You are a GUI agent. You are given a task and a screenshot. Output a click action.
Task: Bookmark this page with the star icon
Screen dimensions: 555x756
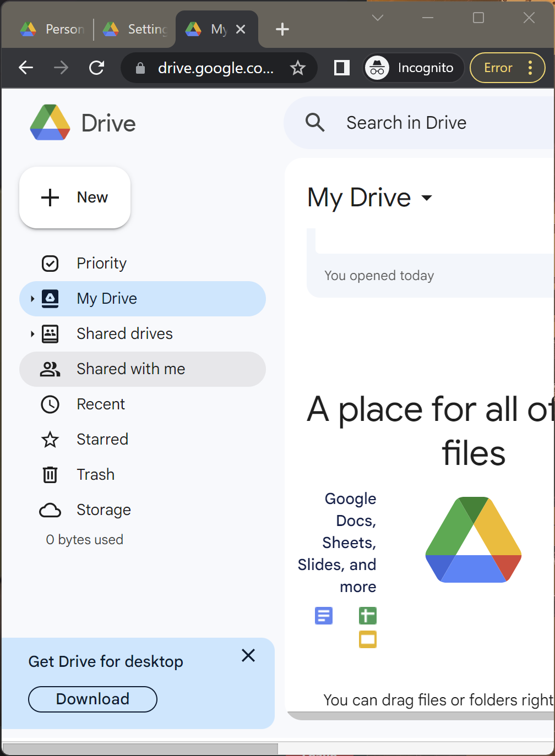tap(298, 68)
